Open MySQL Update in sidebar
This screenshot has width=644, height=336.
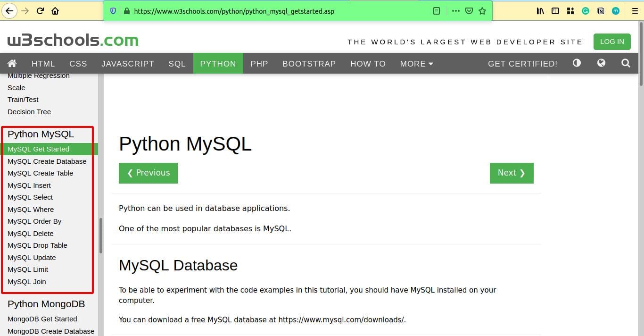[32, 258]
